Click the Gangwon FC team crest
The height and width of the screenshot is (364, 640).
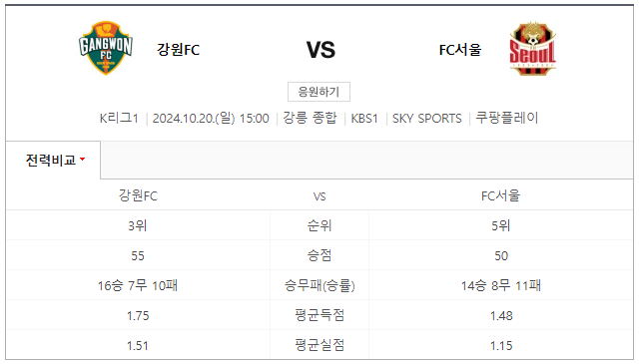[106, 48]
